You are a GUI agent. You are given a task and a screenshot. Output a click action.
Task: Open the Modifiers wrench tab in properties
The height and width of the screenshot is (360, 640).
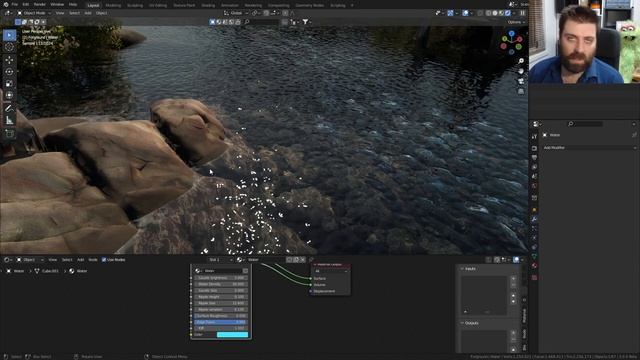pos(534,220)
